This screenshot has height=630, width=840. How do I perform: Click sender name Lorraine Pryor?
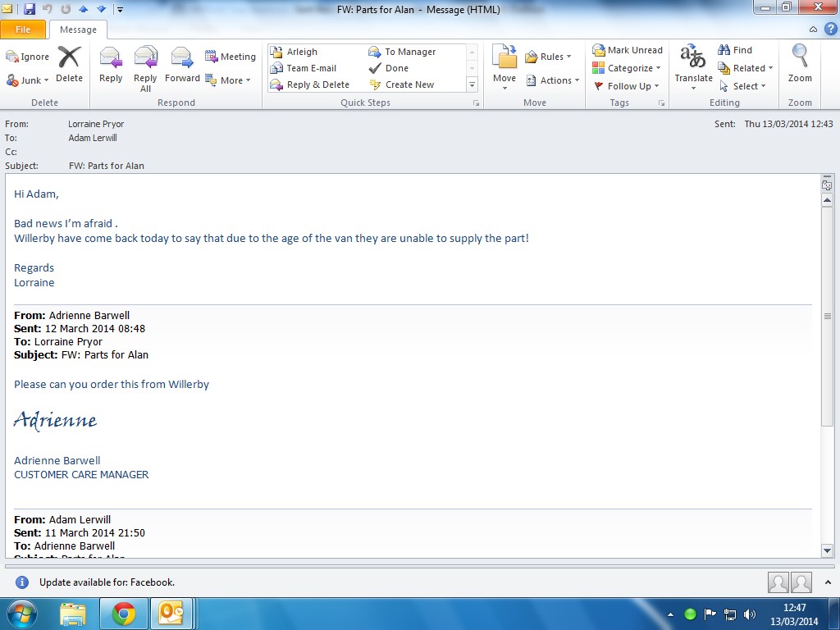[96, 124]
